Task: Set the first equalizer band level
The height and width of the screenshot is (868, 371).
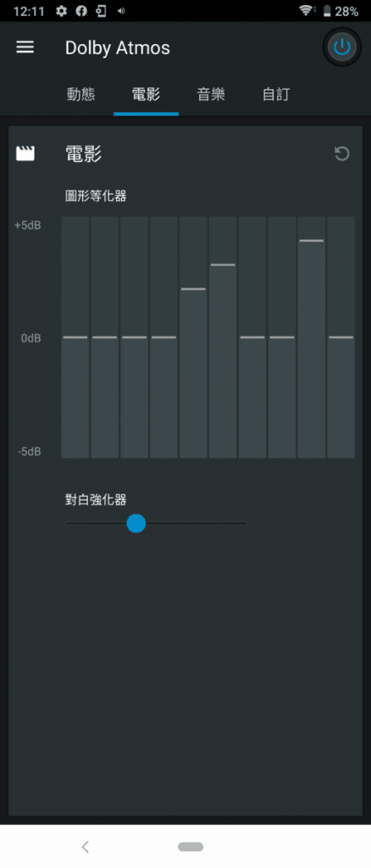Action: point(75,337)
